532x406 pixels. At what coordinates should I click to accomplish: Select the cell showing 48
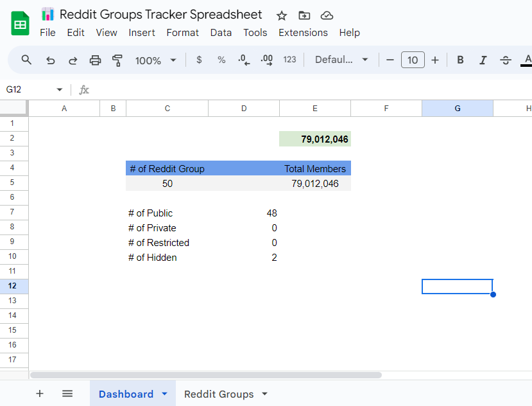pyautogui.click(x=244, y=213)
